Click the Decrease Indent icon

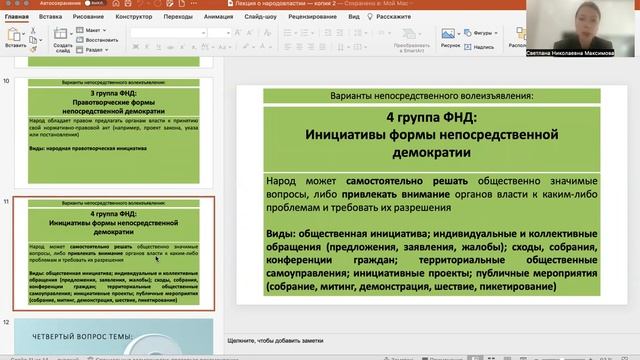328,33
